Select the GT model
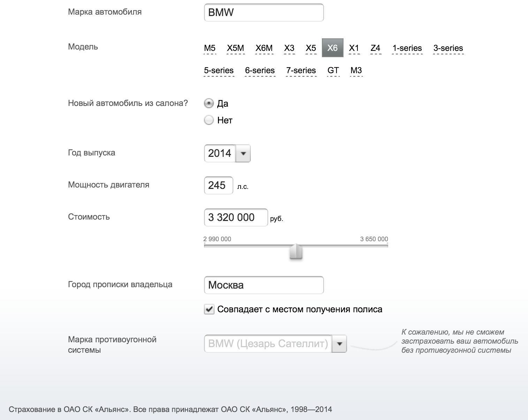This screenshot has height=420, width=528. [x=333, y=70]
